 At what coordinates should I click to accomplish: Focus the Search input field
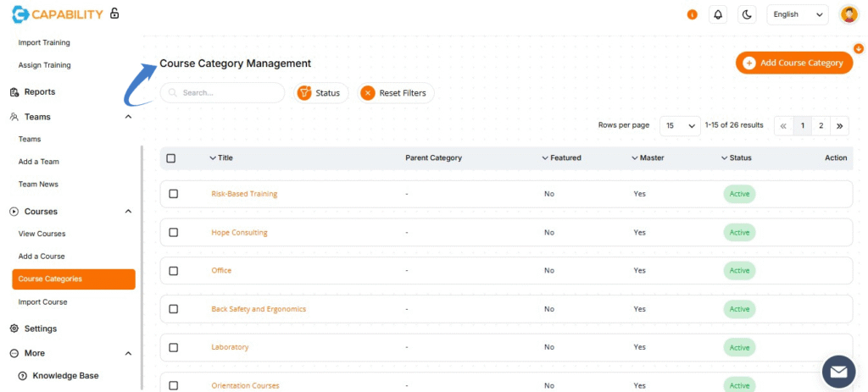tap(223, 93)
